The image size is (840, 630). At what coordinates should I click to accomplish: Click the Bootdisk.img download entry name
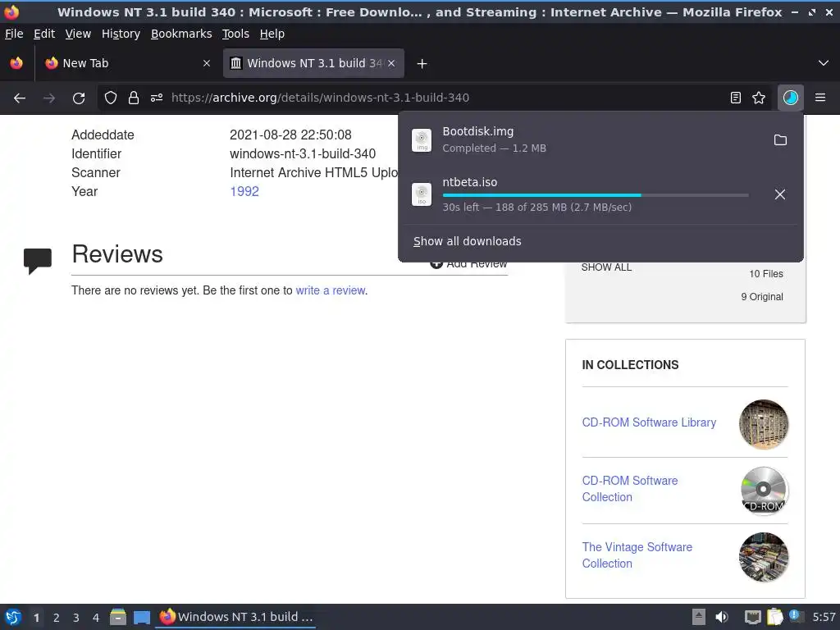[x=478, y=131]
